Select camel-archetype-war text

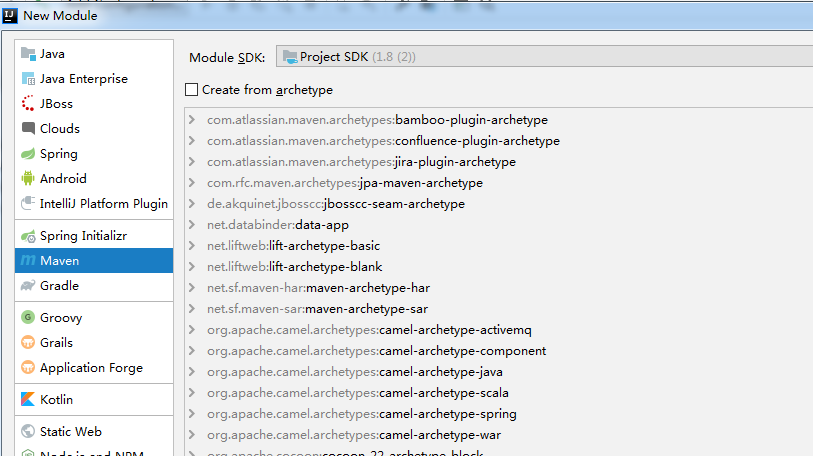(x=440, y=435)
